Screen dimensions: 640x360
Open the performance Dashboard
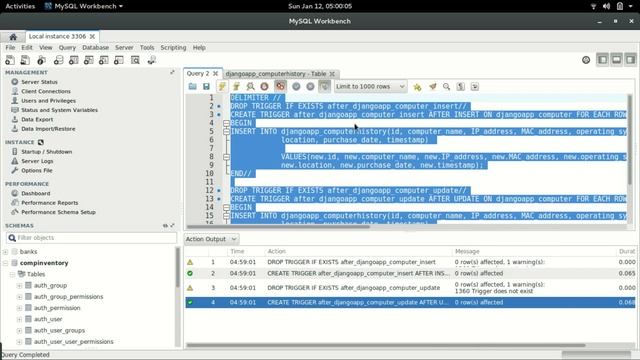pos(36,193)
